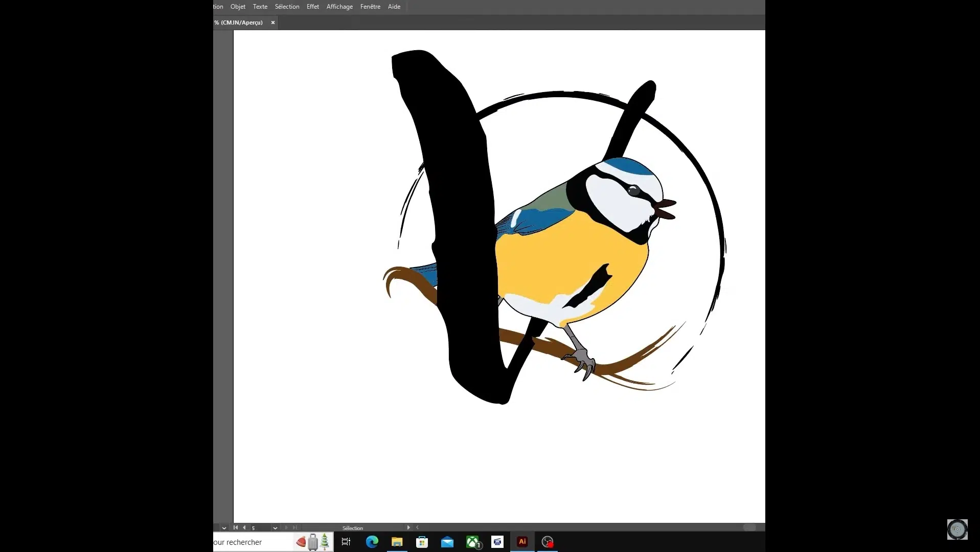Click the scroll-left arrow in horizontal scrollbar
This screenshot has width=980, height=552.
click(417, 527)
